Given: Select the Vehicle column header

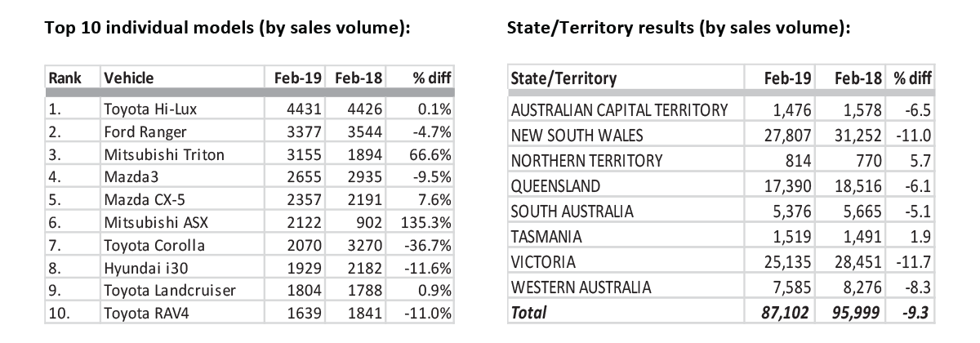Looking at the screenshot, I should click(129, 78).
